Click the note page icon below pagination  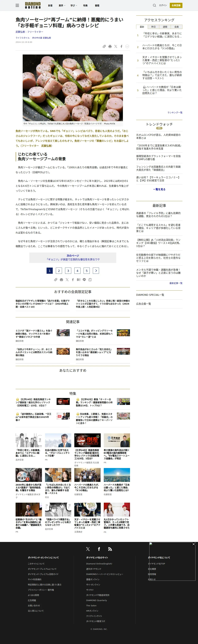coord(90,280)
